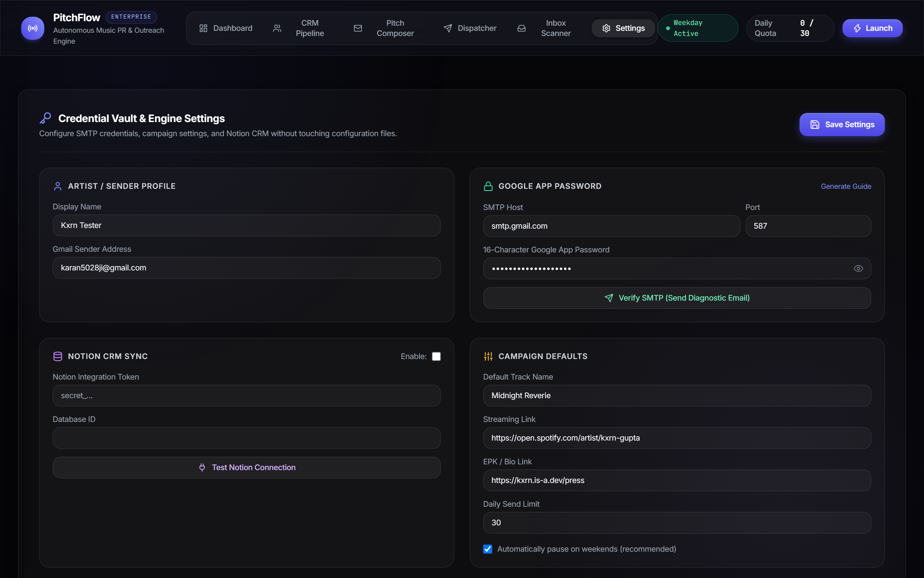Click the Weekday Active status badge
The height and width of the screenshot is (578, 924).
point(698,28)
